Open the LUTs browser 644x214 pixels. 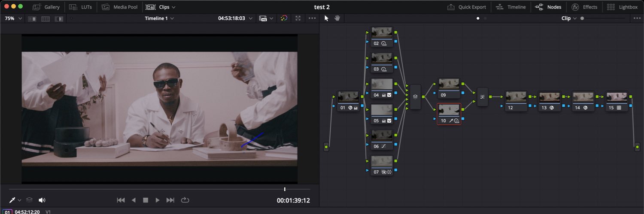click(80, 7)
